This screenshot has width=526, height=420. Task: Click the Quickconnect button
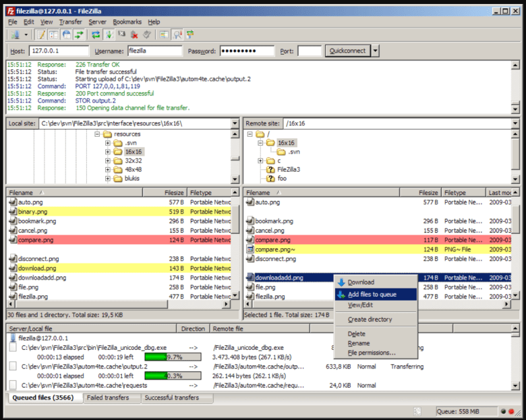347,51
